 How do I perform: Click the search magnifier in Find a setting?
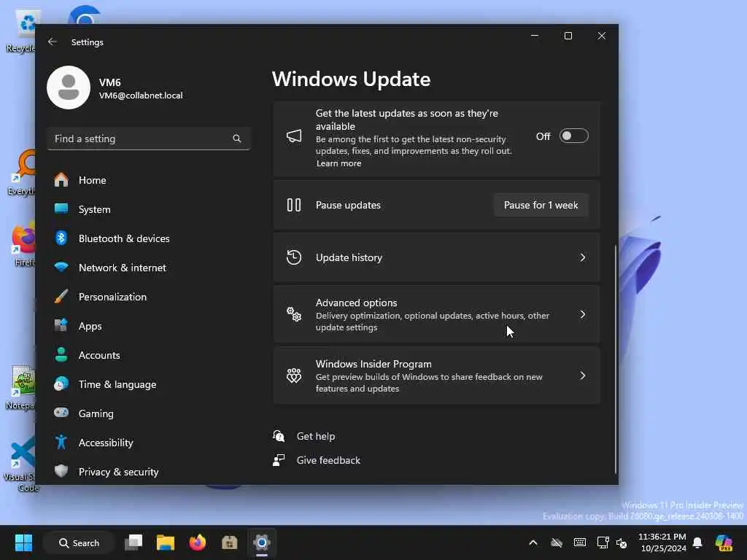[237, 139]
